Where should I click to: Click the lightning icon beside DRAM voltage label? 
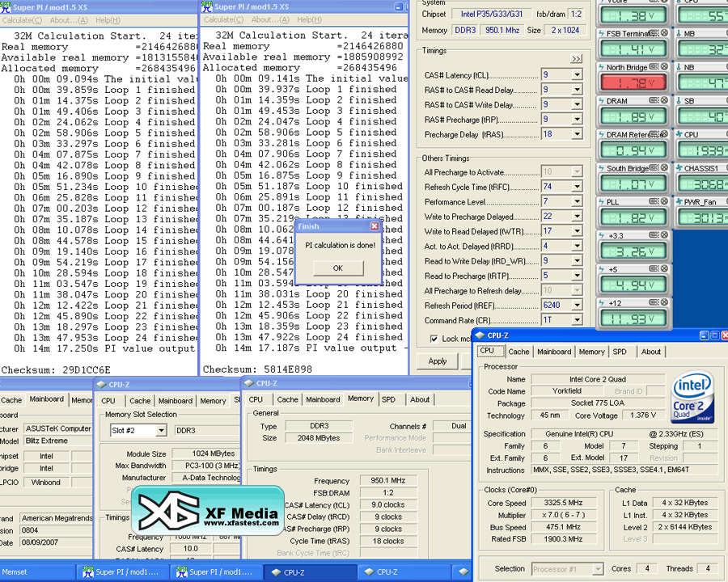coord(602,101)
